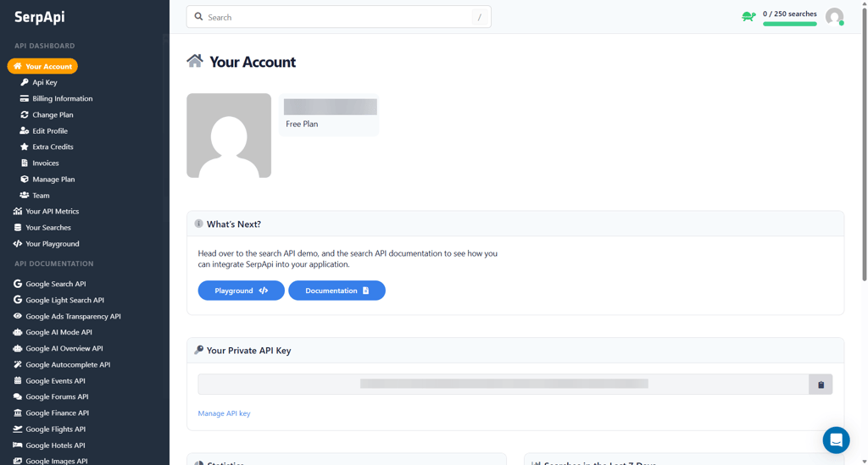The width and height of the screenshot is (868, 465).
Task: Open the user avatar menu top right
Action: [x=834, y=17]
